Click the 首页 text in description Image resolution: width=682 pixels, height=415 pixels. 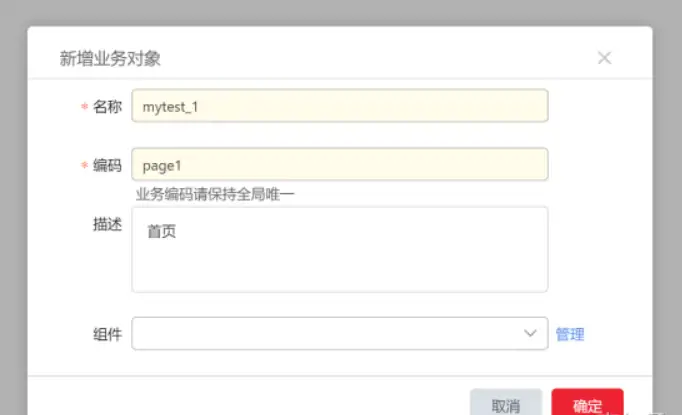pyautogui.click(x=161, y=231)
